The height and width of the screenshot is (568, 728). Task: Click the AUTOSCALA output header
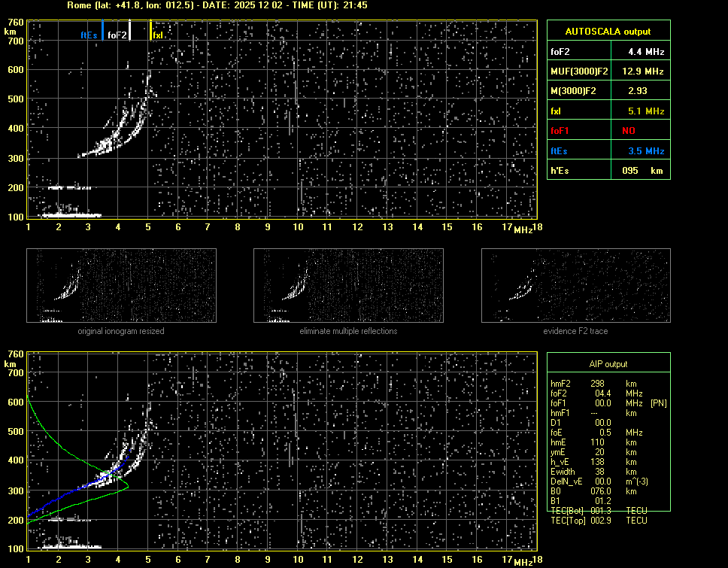[607, 32]
